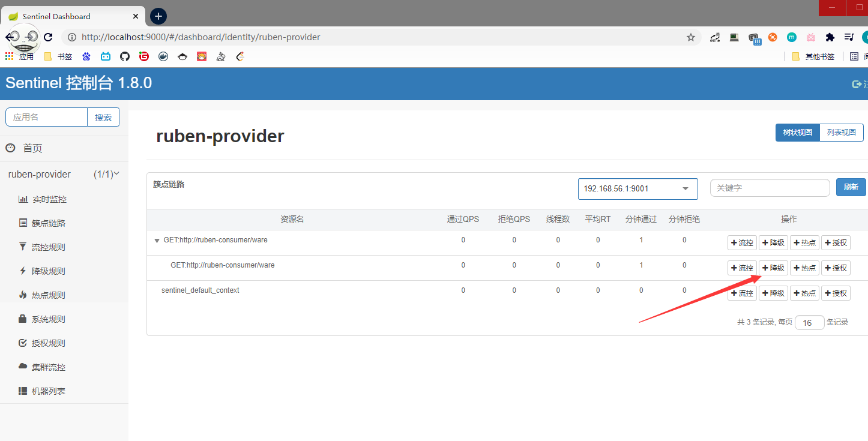868x441 pixels.
Task: Open 授权规则 authorization rules page
Action: [x=48, y=343]
